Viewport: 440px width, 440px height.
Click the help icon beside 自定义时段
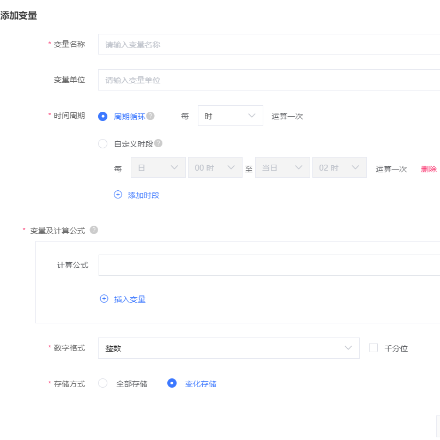click(x=158, y=143)
